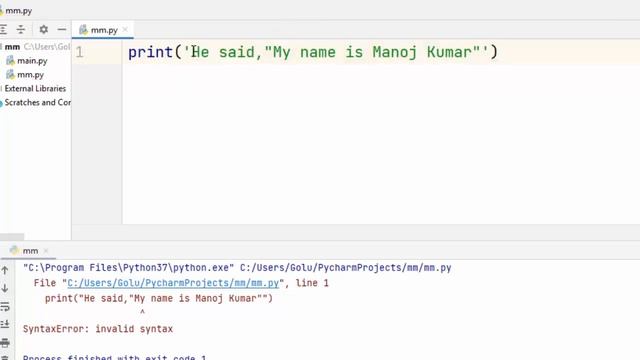Expand all in Project tree toolbar
The image size is (640, 360).
[4, 29]
